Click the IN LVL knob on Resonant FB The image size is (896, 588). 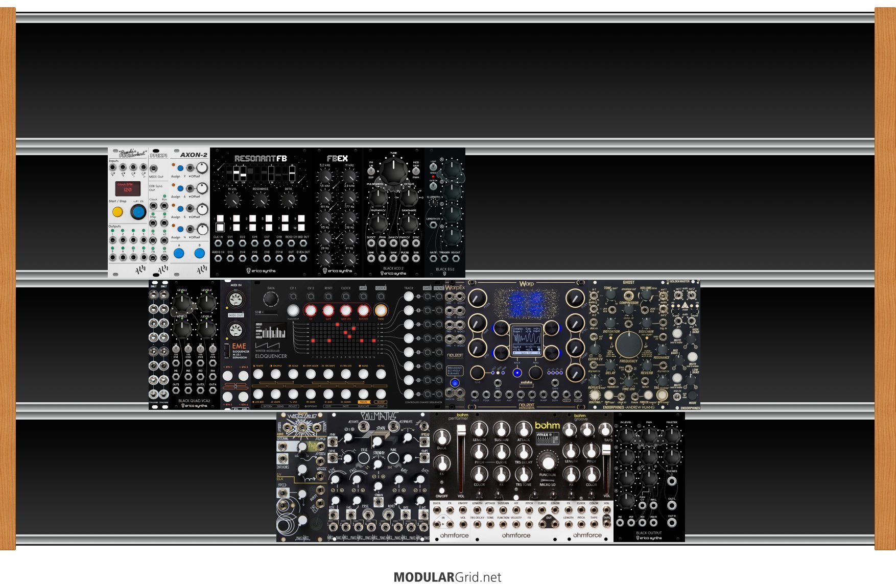[232, 201]
